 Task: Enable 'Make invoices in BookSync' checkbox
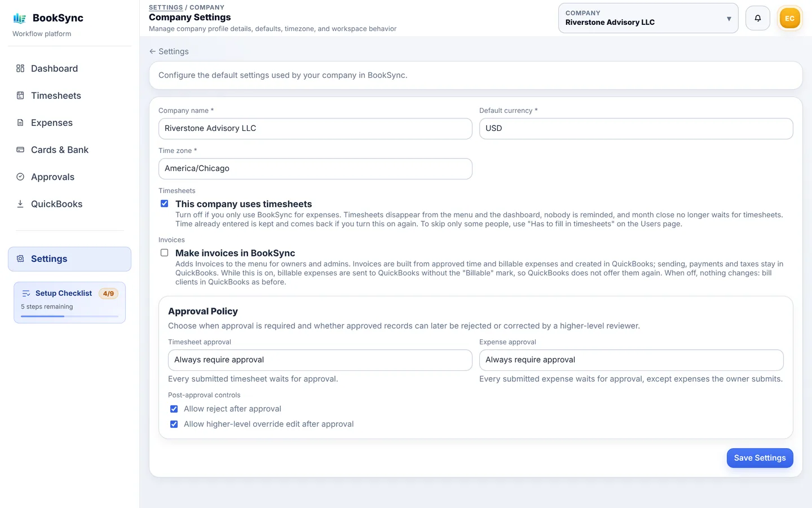tap(164, 253)
